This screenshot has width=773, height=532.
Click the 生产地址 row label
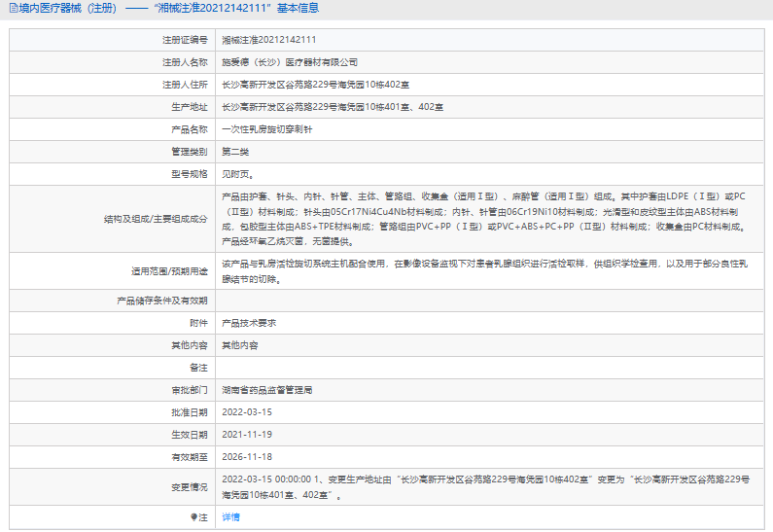pyautogui.click(x=189, y=107)
